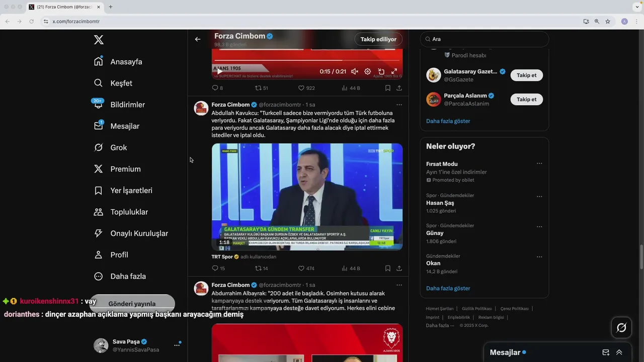
Task: Open Profil page
Action: [111, 255]
